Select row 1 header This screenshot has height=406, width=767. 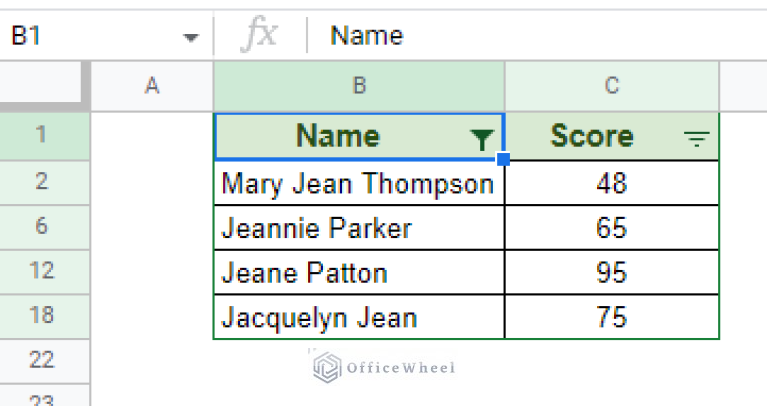pyautogui.click(x=41, y=135)
